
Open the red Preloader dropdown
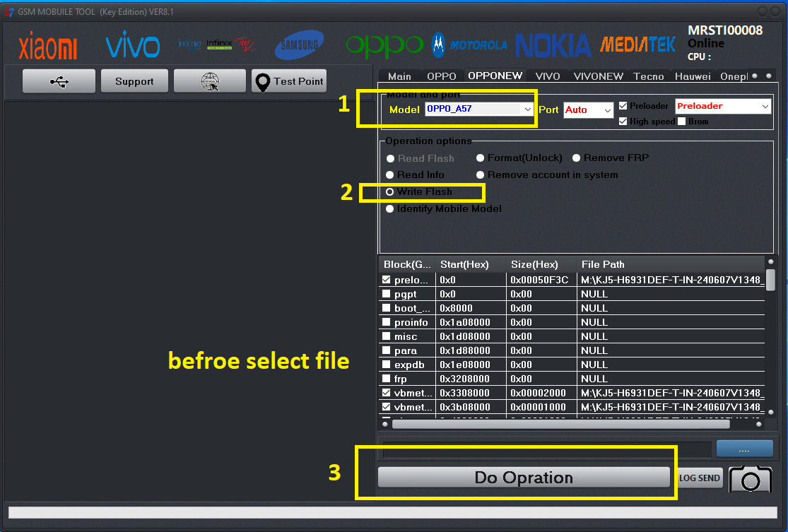[722, 106]
